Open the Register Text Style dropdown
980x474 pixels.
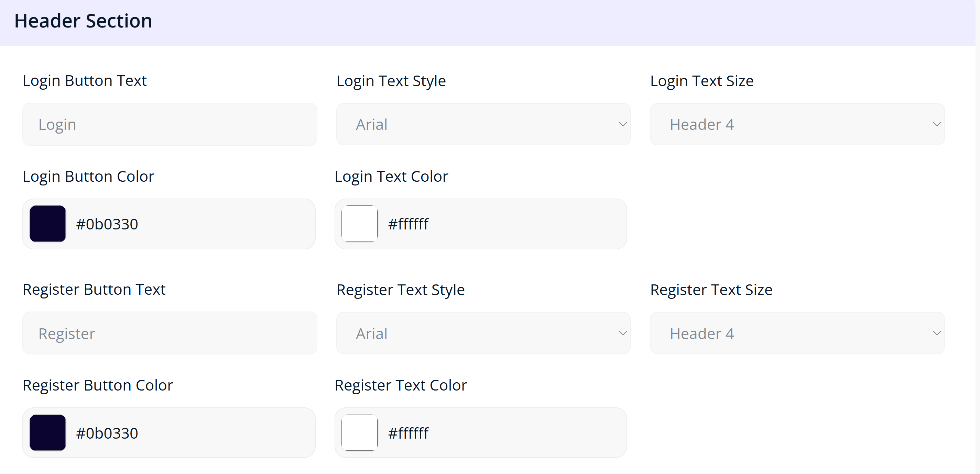(483, 333)
